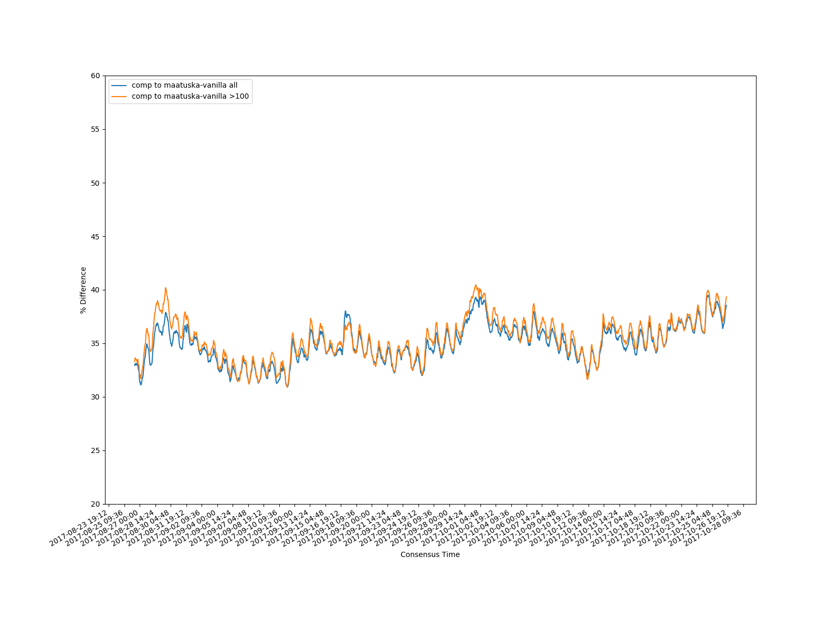Click x-axis date label '2017-09-12 00:00'

pyautogui.click(x=265, y=527)
